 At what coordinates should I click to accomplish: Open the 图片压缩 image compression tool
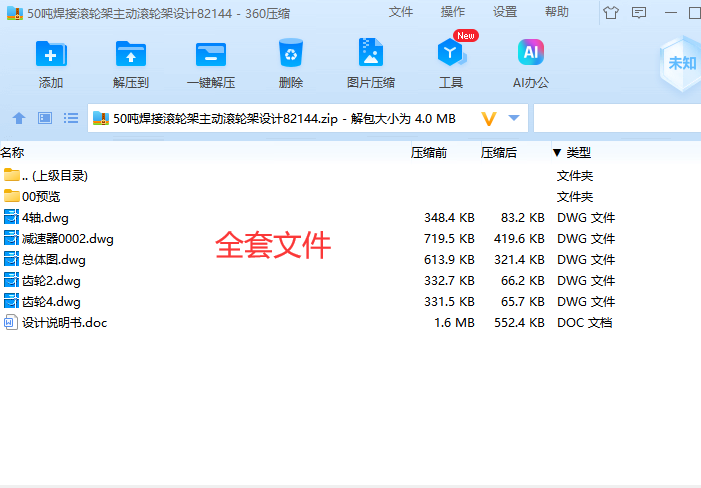(x=371, y=53)
